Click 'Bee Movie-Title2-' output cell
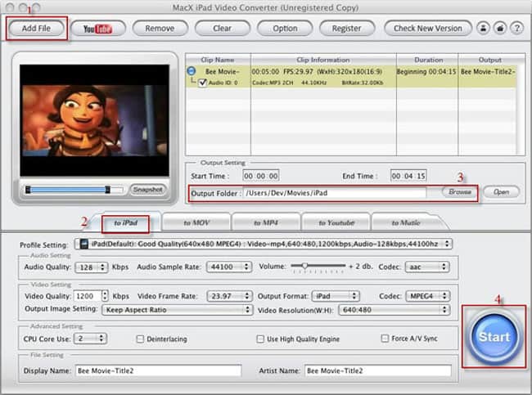 pyautogui.click(x=488, y=71)
